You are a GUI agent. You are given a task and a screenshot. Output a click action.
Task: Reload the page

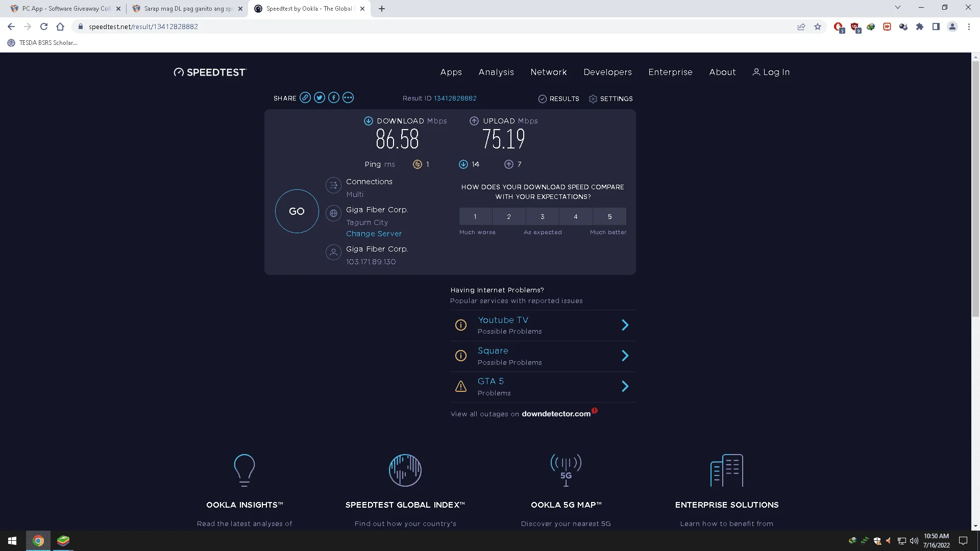pos(44,27)
